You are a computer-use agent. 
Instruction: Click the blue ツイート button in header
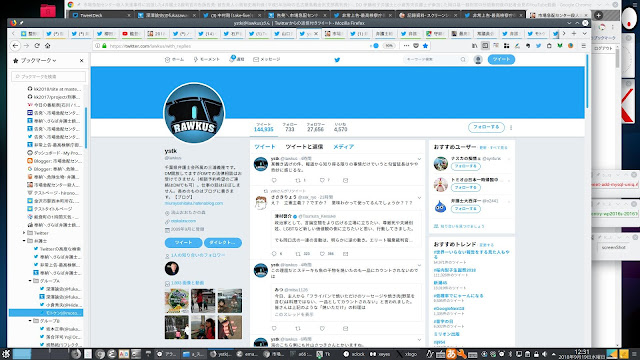(501, 60)
